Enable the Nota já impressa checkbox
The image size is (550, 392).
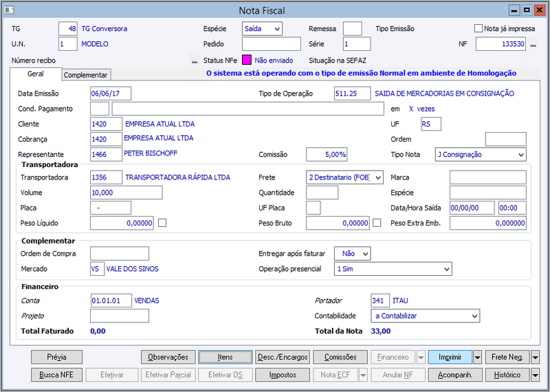478,28
